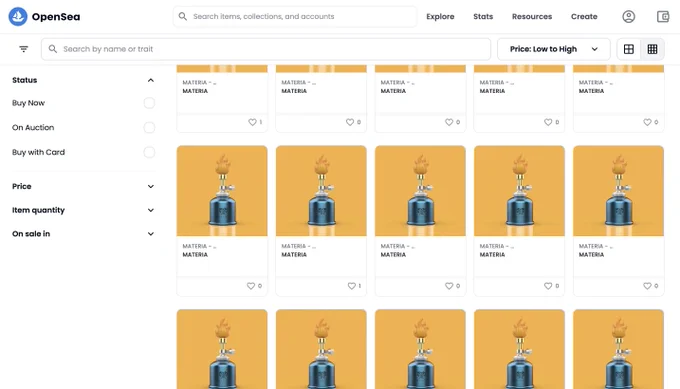Open fourth burner thumbnail in middle row
This screenshot has height=389, width=680.
tap(519, 191)
